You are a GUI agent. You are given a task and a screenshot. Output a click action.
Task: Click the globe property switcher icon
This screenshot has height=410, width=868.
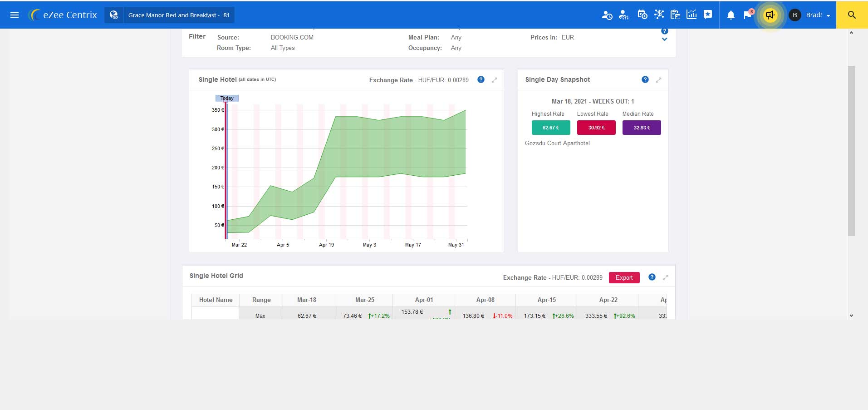(114, 15)
